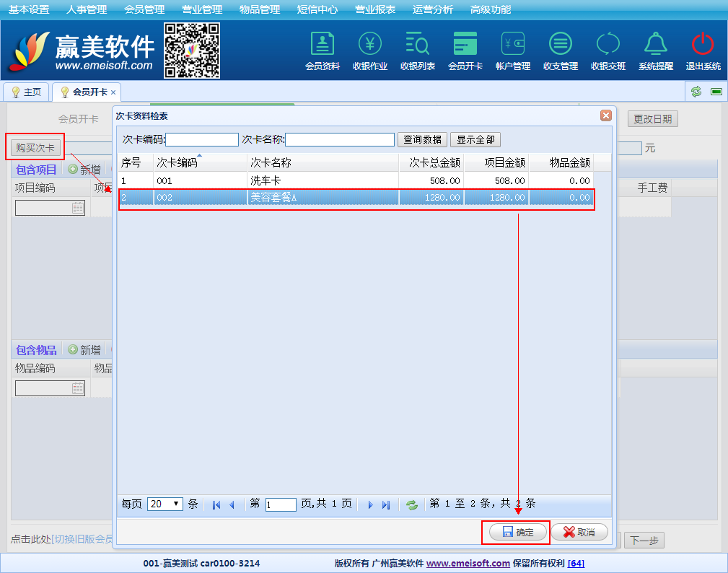Click the 查询数据 search button
Screen dimensions: 728x573
tap(422, 139)
